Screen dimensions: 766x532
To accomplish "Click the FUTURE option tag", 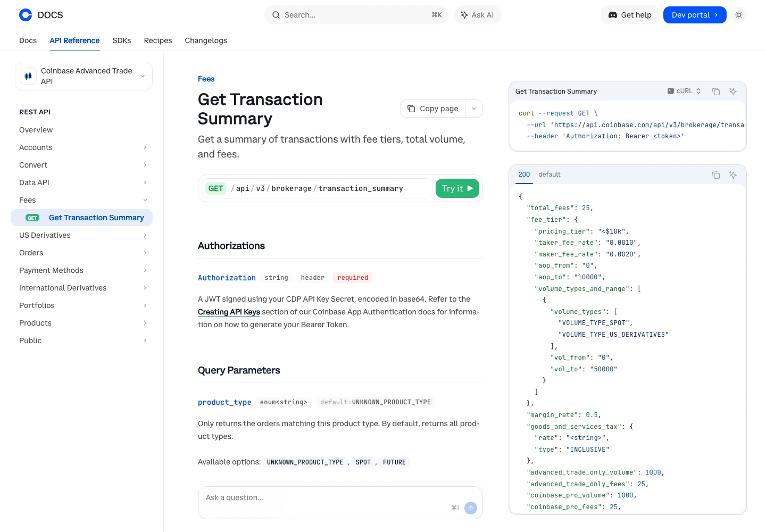I will tap(394, 462).
